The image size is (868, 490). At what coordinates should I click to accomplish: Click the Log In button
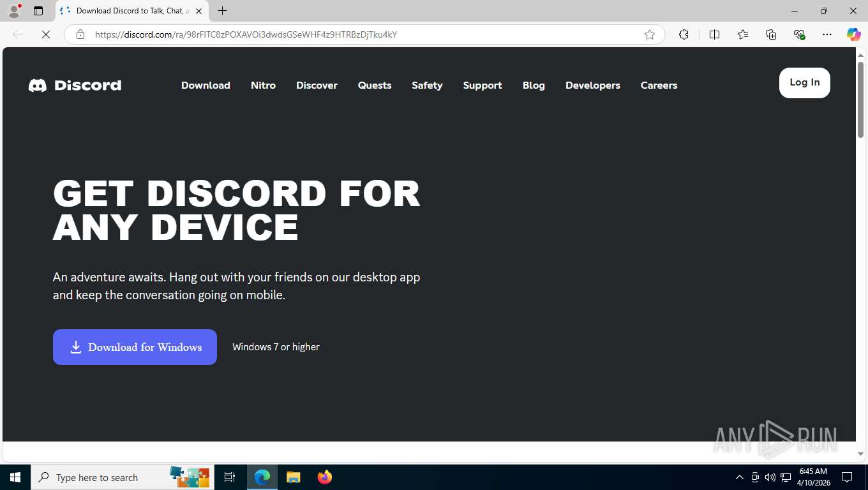tap(805, 83)
